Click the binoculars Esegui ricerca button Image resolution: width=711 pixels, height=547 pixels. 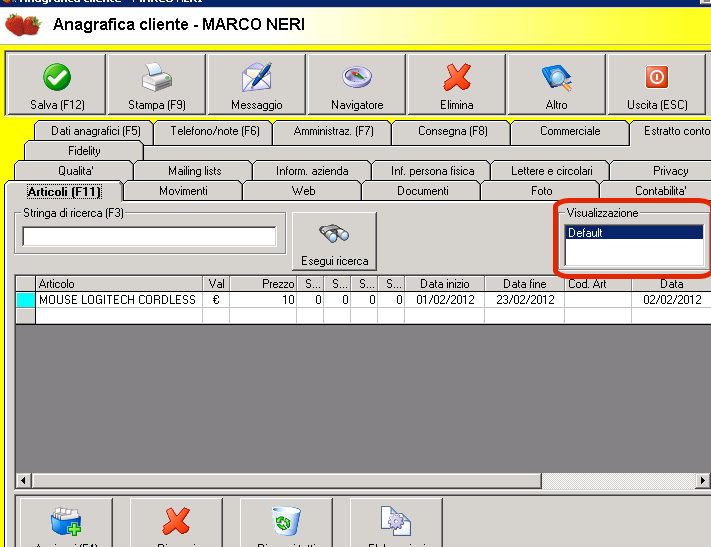tap(335, 241)
